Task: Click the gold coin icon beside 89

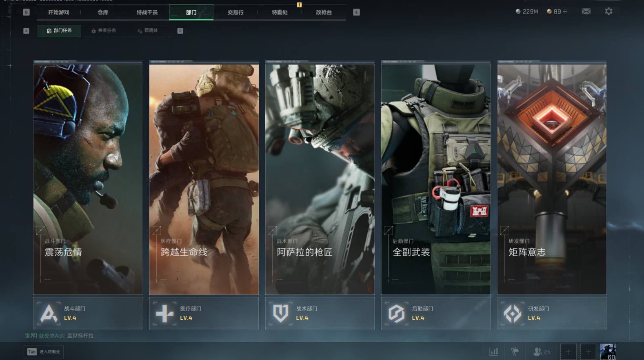Action: pyautogui.click(x=549, y=11)
